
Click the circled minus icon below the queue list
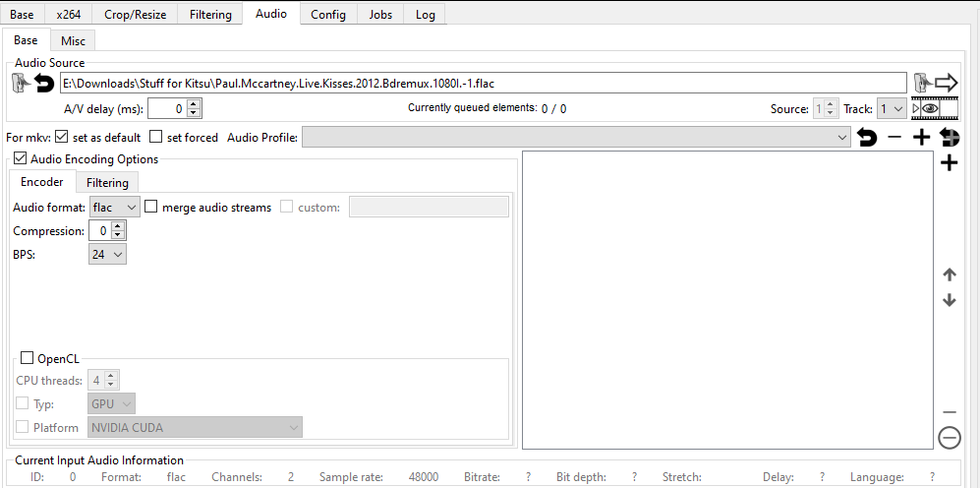tap(949, 438)
